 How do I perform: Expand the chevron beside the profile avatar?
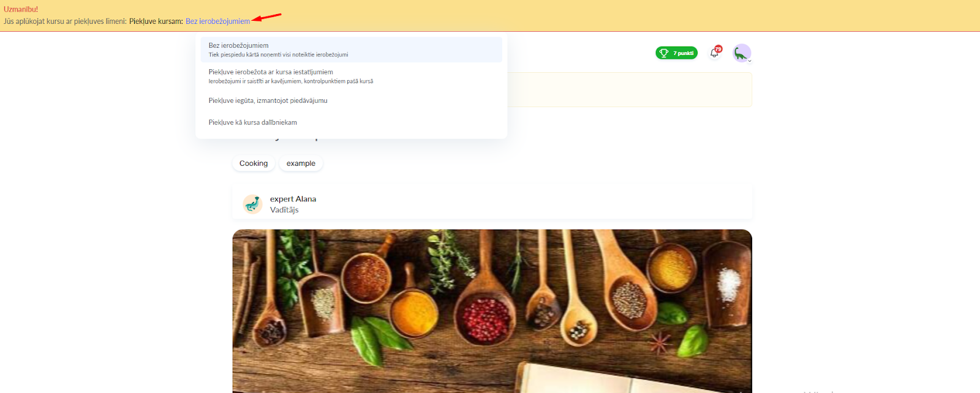point(750,61)
